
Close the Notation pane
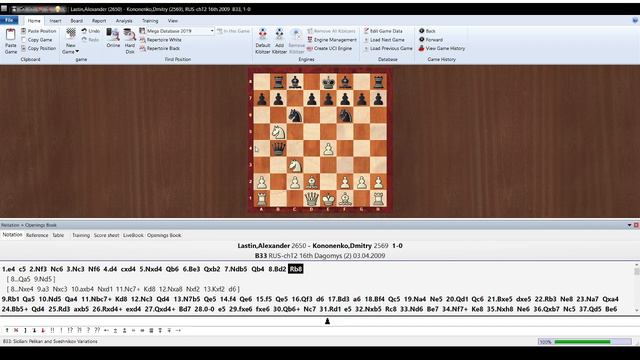(636, 225)
